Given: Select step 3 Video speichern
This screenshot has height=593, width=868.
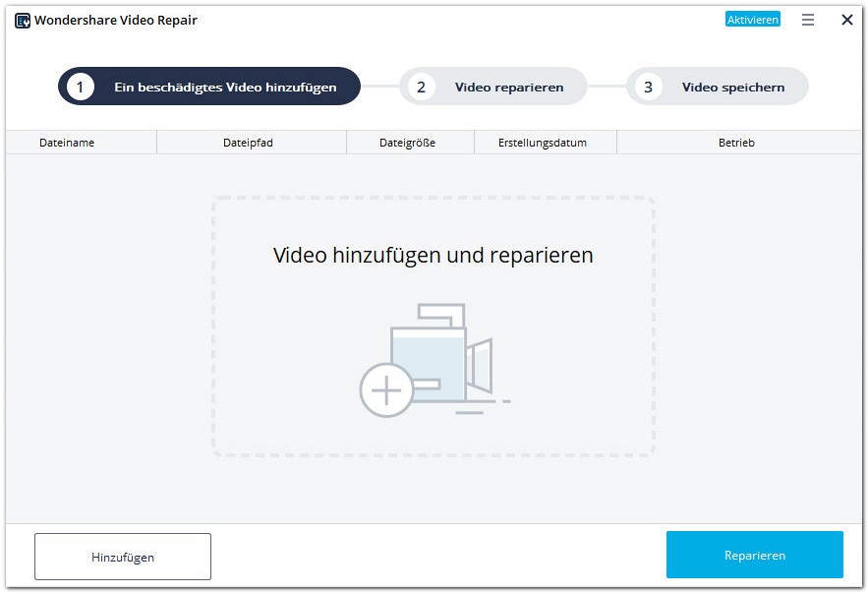Looking at the screenshot, I should [x=718, y=87].
